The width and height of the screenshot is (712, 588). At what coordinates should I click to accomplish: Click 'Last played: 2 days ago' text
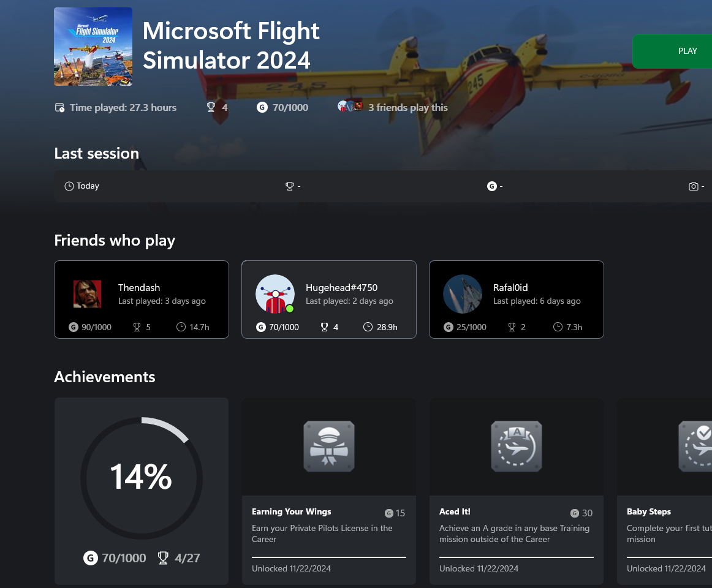(349, 301)
